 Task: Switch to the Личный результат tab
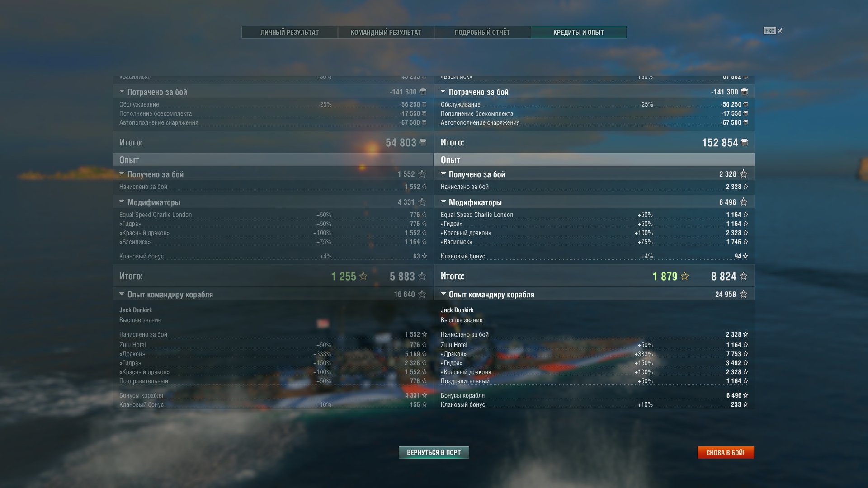coord(289,32)
